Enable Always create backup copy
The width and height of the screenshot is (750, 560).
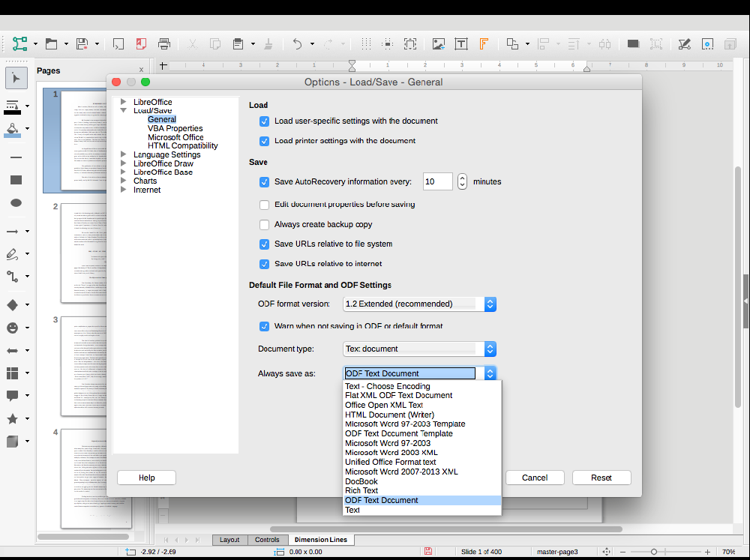coord(264,225)
